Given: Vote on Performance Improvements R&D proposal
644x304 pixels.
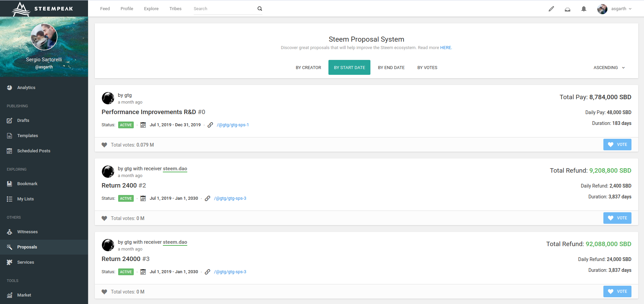Looking at the screenshot, I should click(617, 145).
